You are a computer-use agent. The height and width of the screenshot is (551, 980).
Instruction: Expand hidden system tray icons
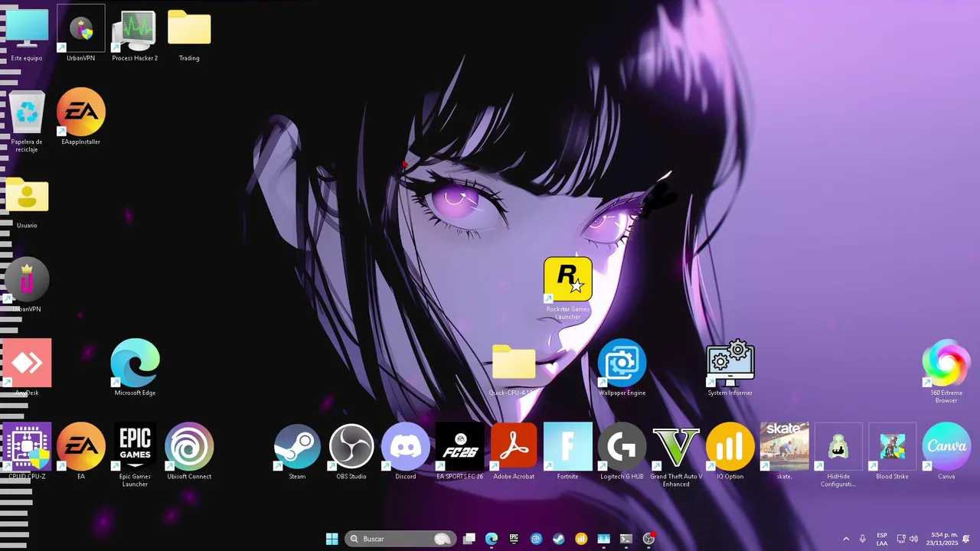846,539
